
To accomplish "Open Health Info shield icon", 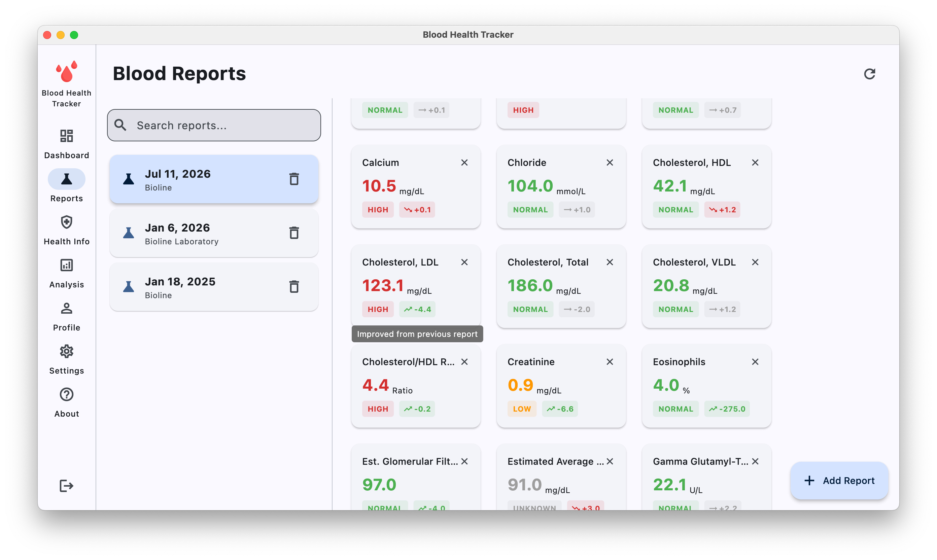I will tap(66, 222).
